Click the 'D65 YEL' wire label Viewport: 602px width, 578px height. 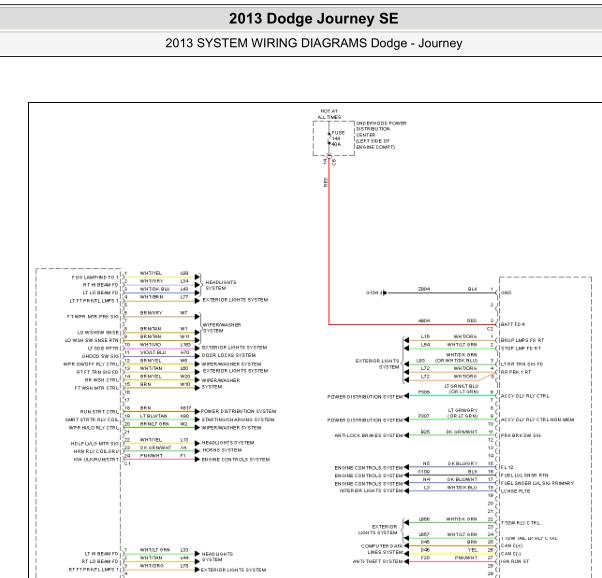point(448,550)
